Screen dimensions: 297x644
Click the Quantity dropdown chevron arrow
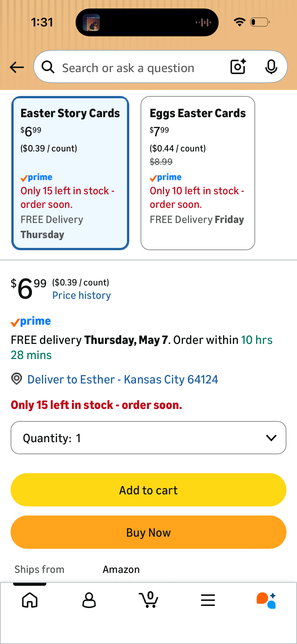click(x=271, y=438)
